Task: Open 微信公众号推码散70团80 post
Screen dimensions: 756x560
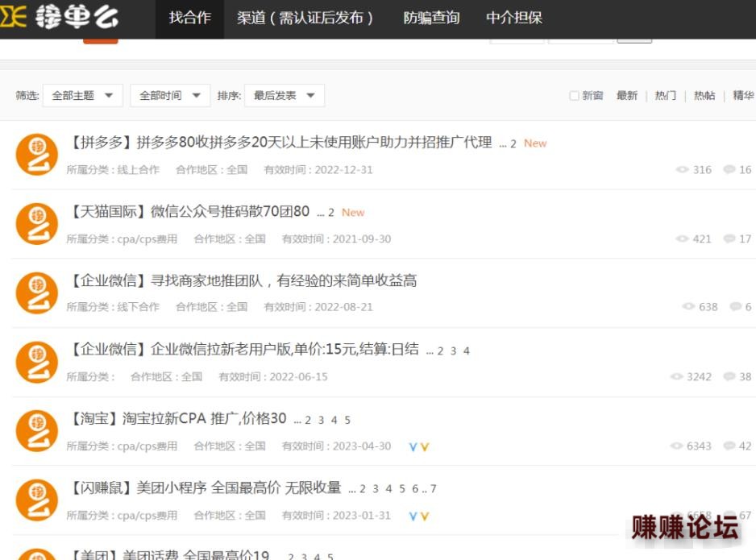Action: (230, 211)
